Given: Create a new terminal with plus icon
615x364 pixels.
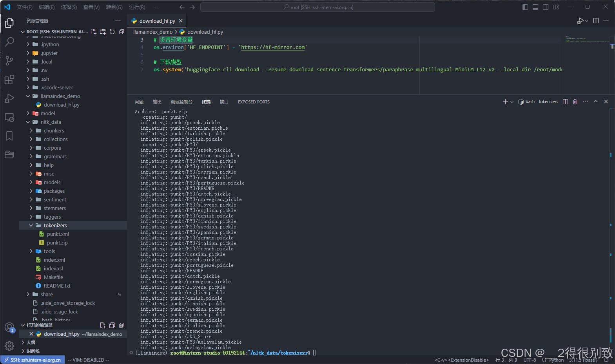Looking at the screenshot, I should [x=505, y=101].
